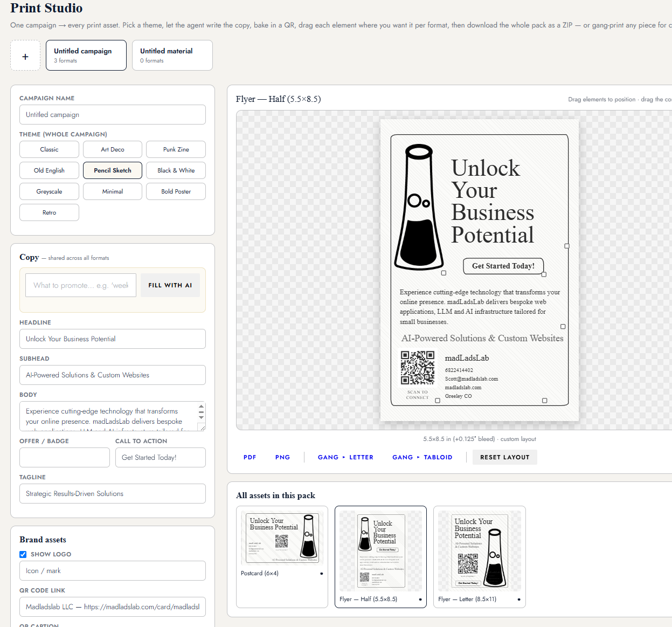Image resolution: width=672 pixels, height=627 pixels.
Task: Open the Untitled campaign tab
Action: click(86, 56)
